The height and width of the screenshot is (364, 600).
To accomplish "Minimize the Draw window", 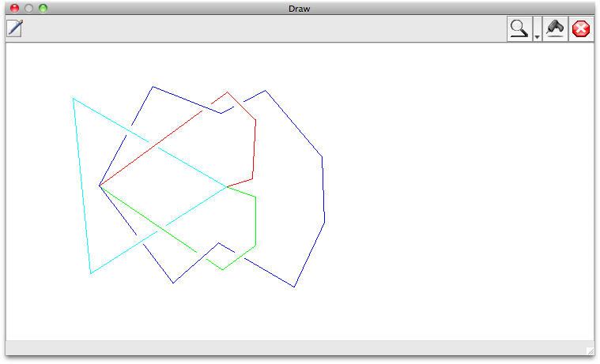I will pyautogui.click(x=28, y=9).
